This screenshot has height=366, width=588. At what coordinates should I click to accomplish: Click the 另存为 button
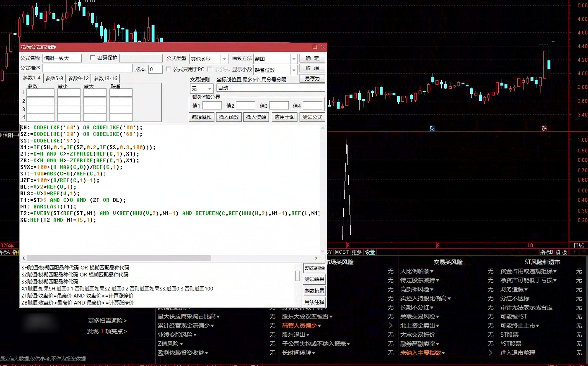coord(312,78)
